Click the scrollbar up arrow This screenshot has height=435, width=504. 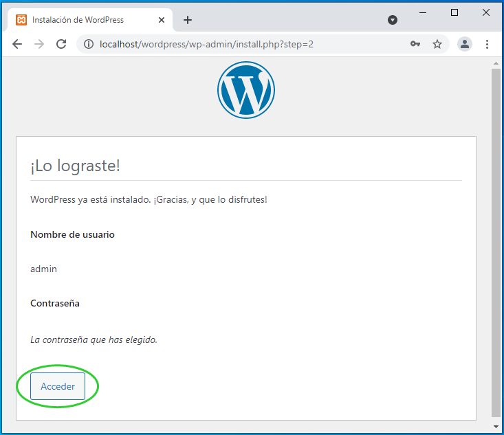496,64
